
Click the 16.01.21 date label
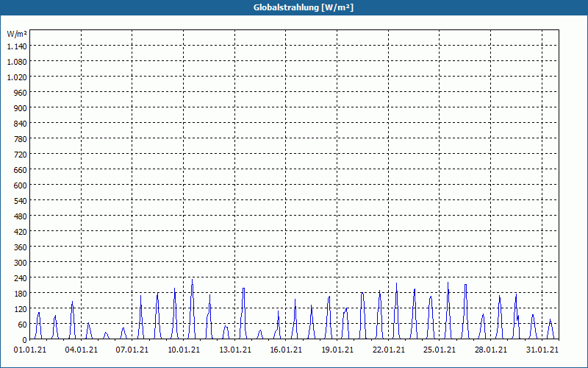(x=286, y=350)
